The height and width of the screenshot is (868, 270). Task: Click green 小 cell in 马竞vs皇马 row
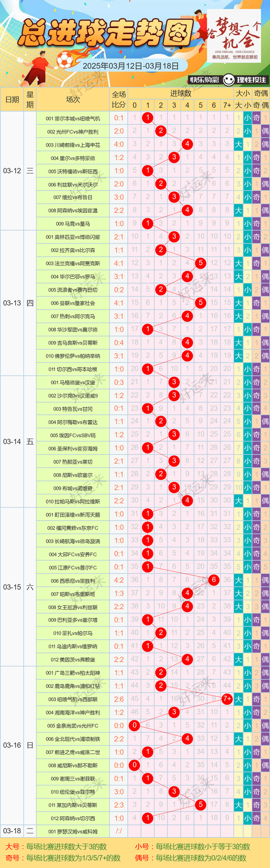(x=247, y=223)
